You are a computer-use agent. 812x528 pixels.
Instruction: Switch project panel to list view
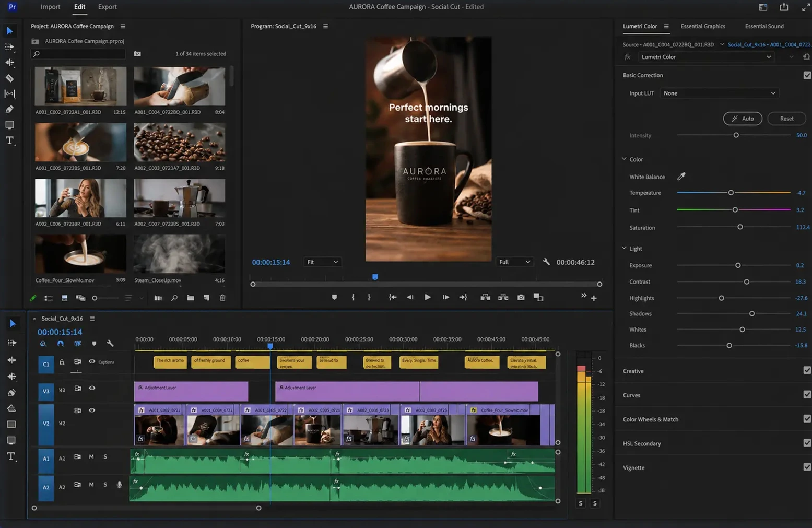tap(49, 298)
